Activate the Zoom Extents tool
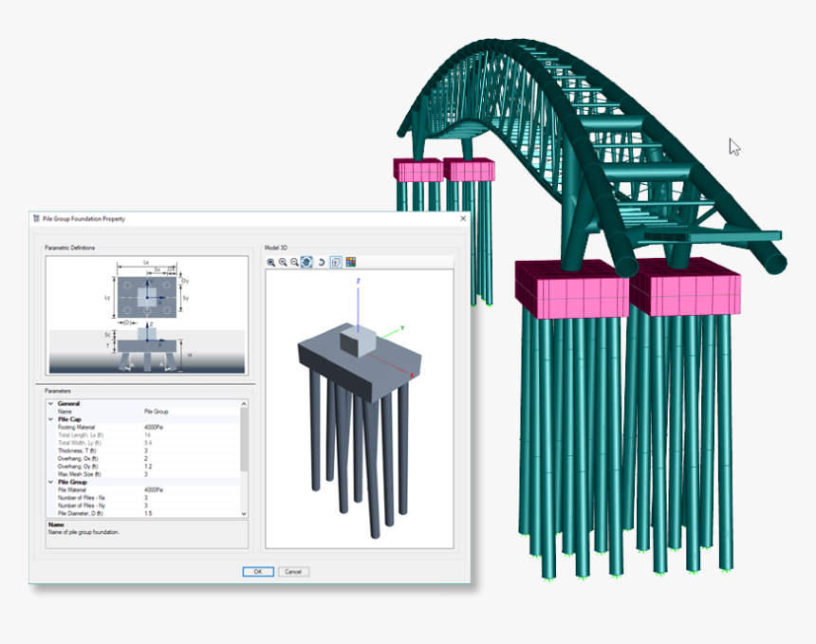Viewport: 816px width, 644px height. coord(272,262)
